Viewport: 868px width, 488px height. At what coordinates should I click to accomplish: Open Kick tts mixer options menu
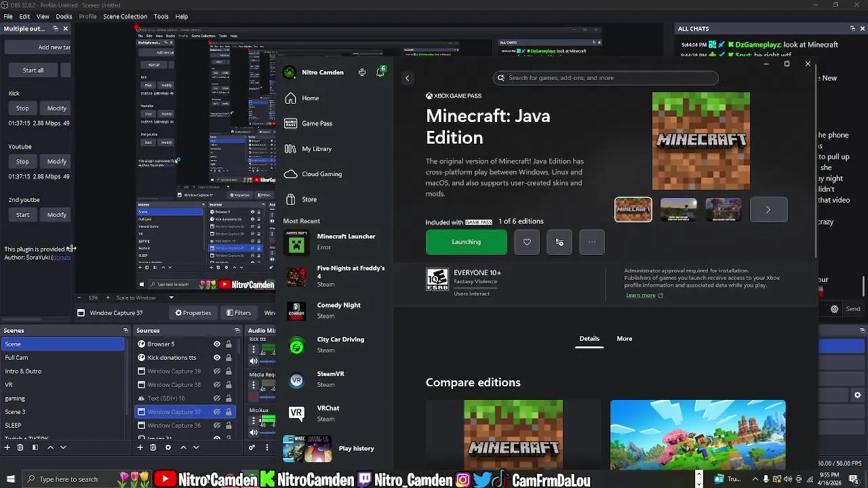click(x=254, y=350)
